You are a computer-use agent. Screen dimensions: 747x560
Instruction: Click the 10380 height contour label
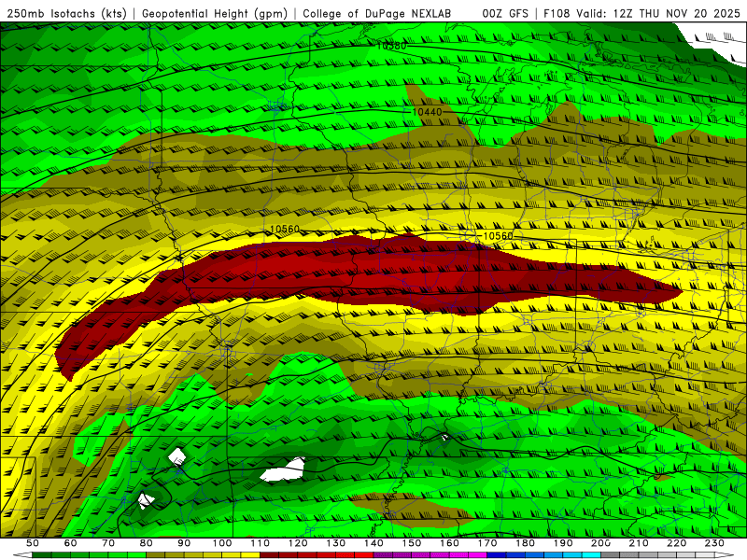point(391,46)
